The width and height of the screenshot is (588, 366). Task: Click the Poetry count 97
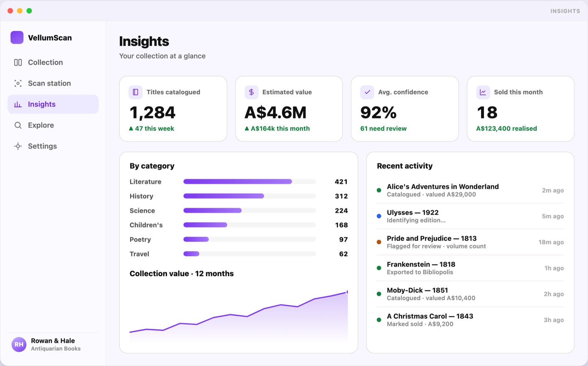[x=343, y=239]
